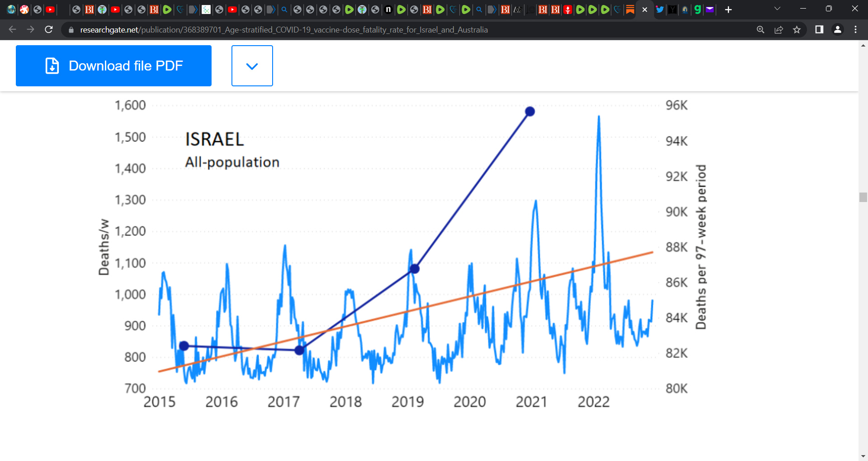Screen dimensions: 868x461
Task: Open Chrome's three-dot menu
Action: pos(855,29)
